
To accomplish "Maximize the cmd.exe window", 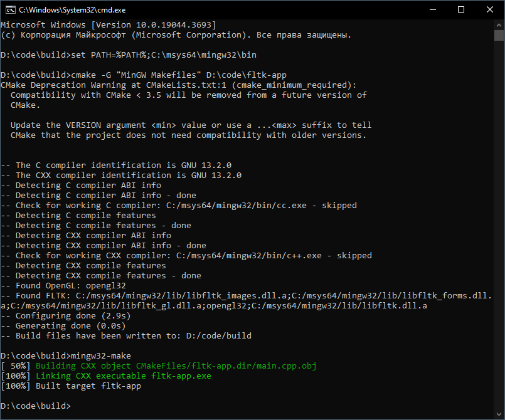I will [x=461, y=10].
